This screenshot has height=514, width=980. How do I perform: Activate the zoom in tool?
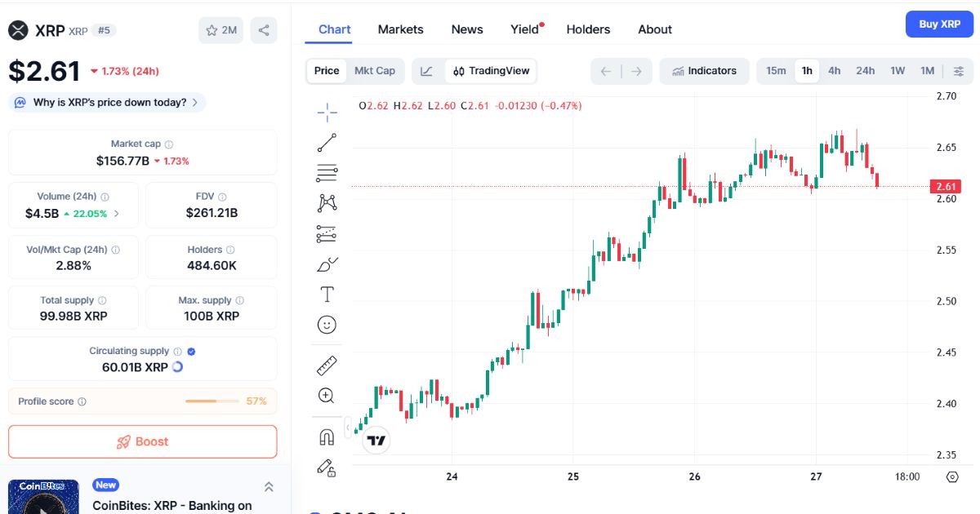coord(327,396)
